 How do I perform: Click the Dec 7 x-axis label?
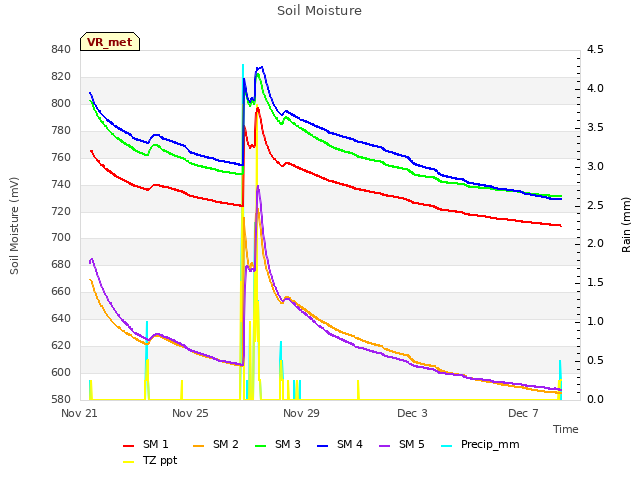[523, 413]
